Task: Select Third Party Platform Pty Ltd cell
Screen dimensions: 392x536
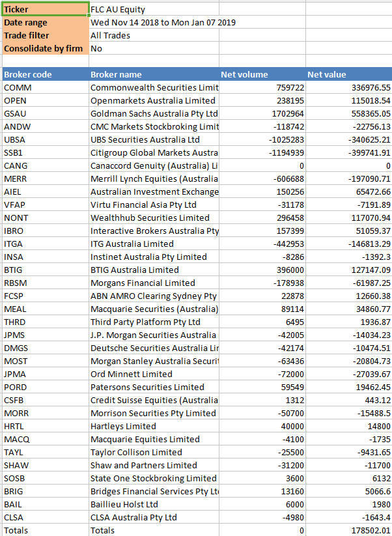Action: pos(154,322)
